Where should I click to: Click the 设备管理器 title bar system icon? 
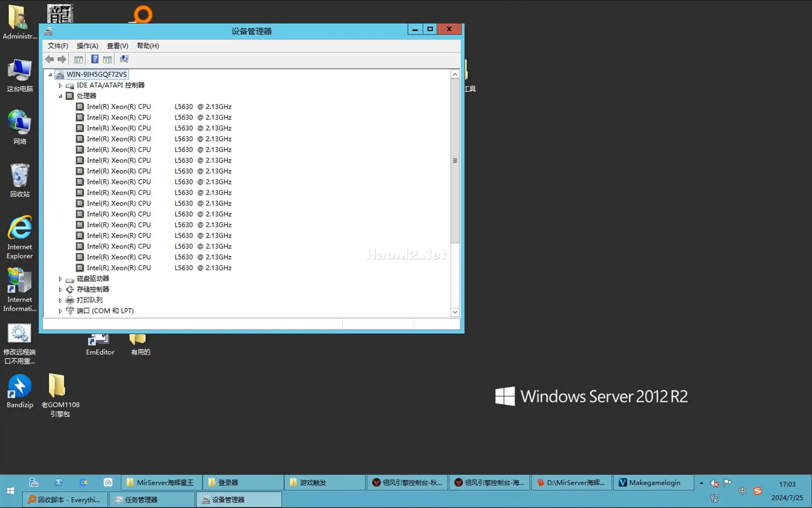[x=48, y=31]
